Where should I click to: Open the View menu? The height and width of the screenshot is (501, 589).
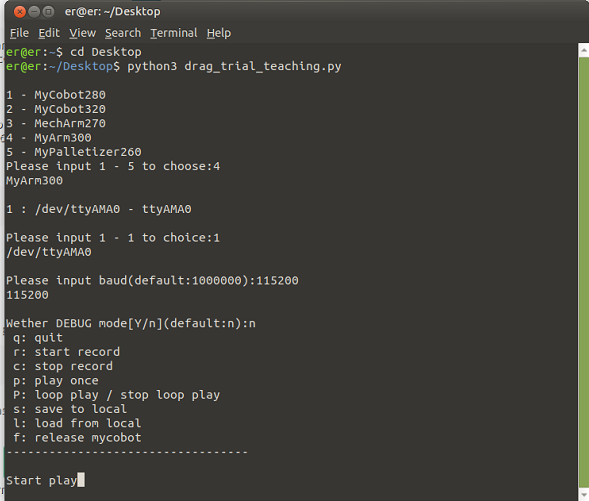[x=82, y=33]
